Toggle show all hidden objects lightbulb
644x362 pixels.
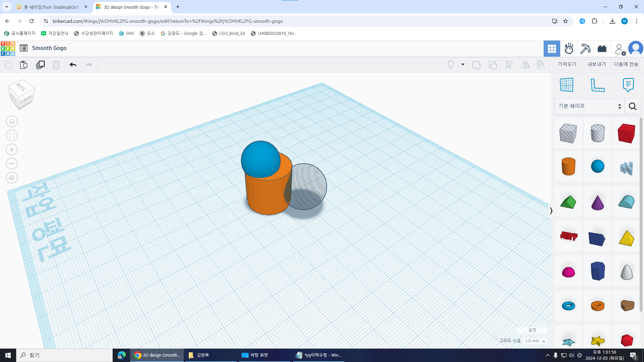[451, 65]
